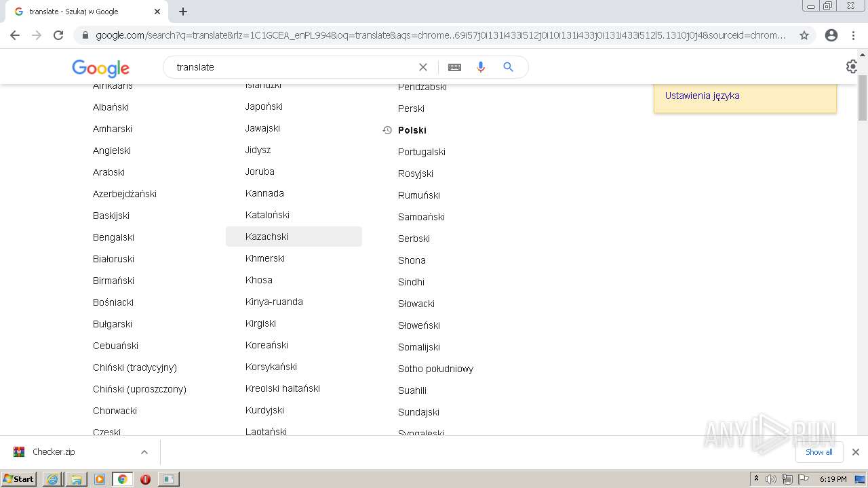This screenshot has width=868, height=488.
Task: Switch to Chrome taskbar button
Action: [123, 479]
